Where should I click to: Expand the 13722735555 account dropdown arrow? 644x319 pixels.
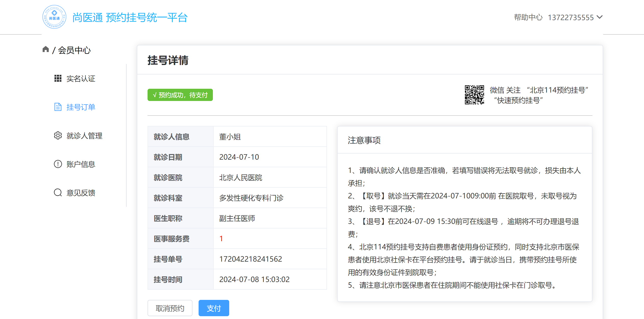click(x=600, y=17)
